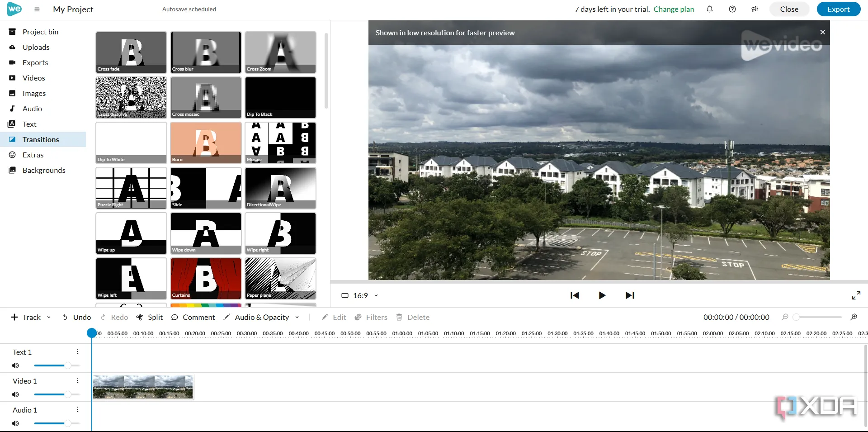Open the help question mark icon
This screenshot has height=432, width=868.
[x=732, y=9]
